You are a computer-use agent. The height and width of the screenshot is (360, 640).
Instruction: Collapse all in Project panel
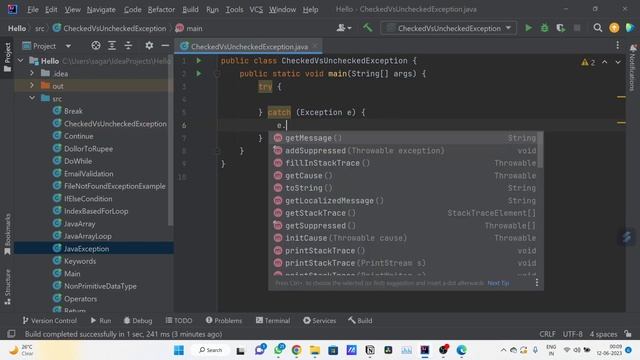[x=128, y=46]
